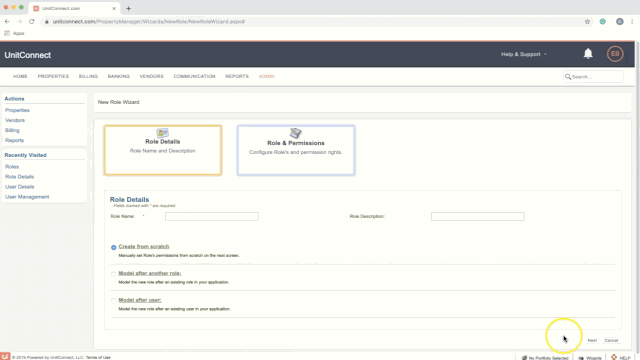Open Vendors under Actions
Image resolution: width=640 pixels, height=360 pixels.
click(15, 120)
